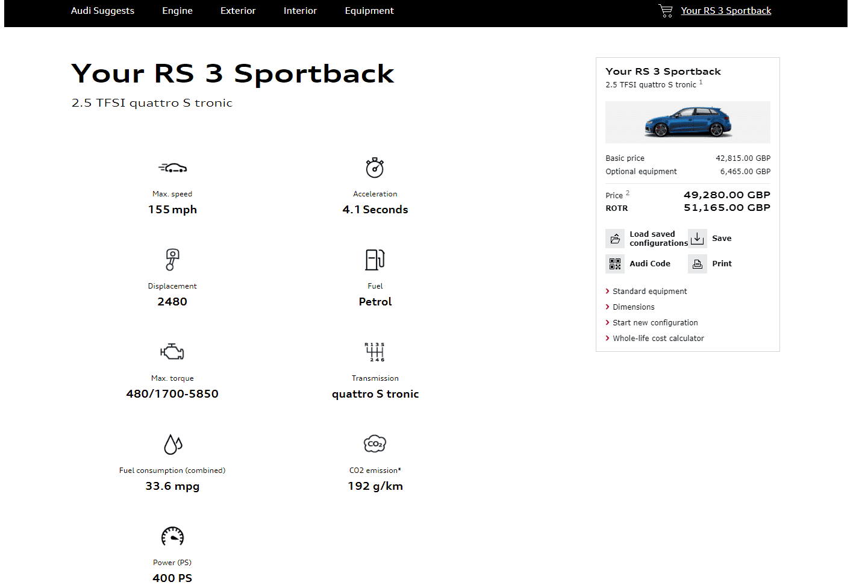868x588 pixels.
Task: Get the Audi Code
Action: 650,264
